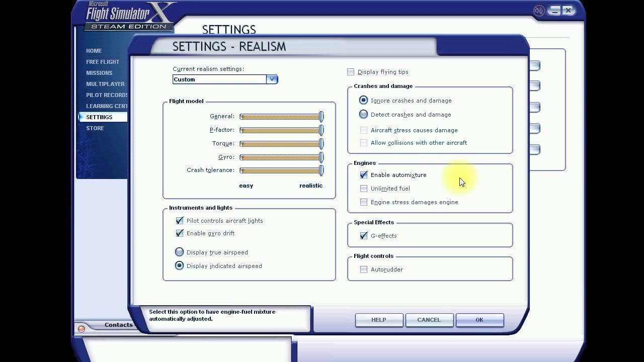Enable the Autorudder option
Viewport: 644px width, 362px height.
[364, 269]
